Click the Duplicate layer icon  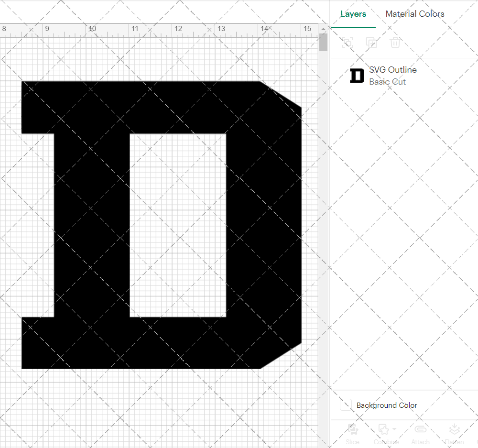tap(371, 43)
